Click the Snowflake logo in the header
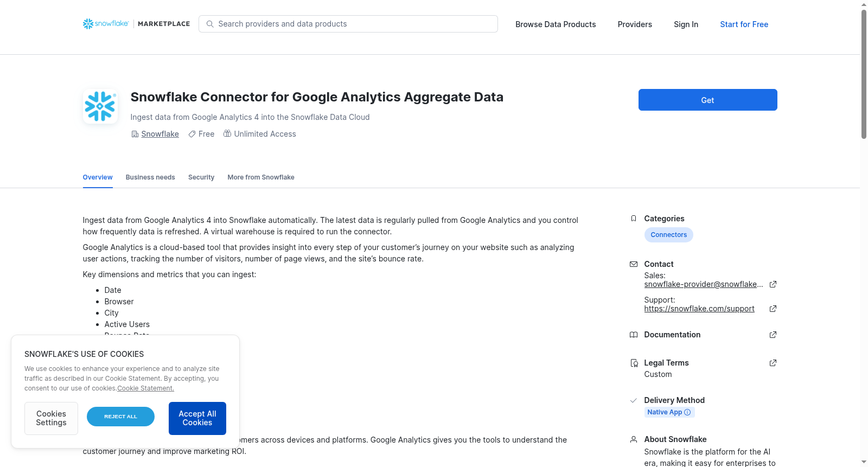This screenshot has width=868, height=467. coord(106,24)
